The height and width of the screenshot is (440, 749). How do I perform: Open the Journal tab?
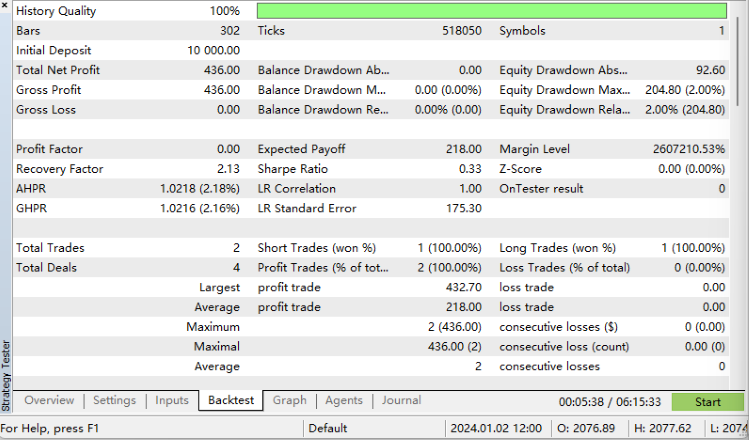(x=401, y=400)
